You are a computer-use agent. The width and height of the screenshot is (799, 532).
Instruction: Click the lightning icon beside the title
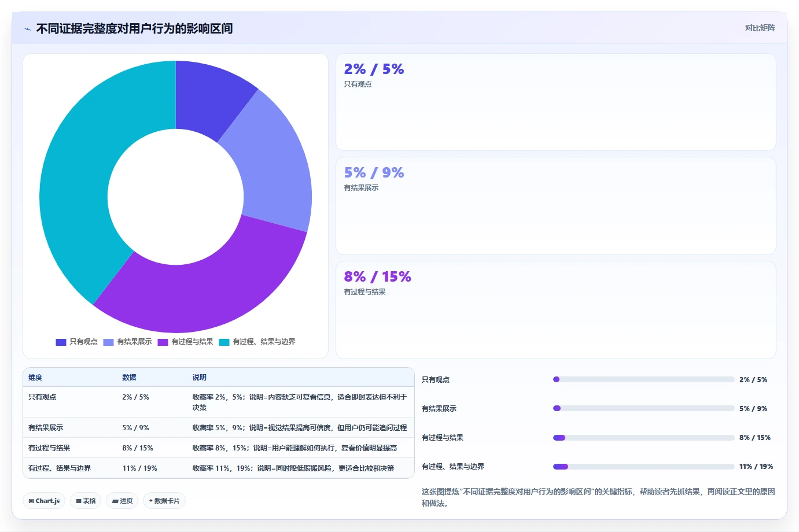[x=27, y=29]
